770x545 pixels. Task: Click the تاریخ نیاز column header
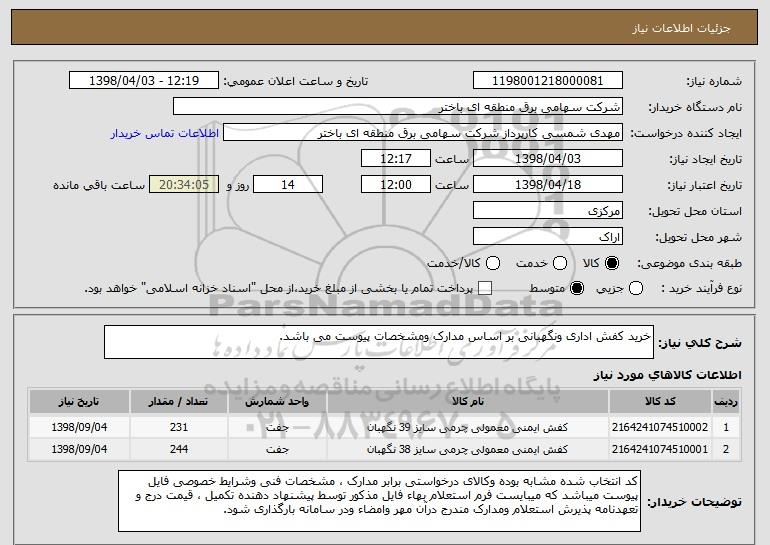coord(79,402)
